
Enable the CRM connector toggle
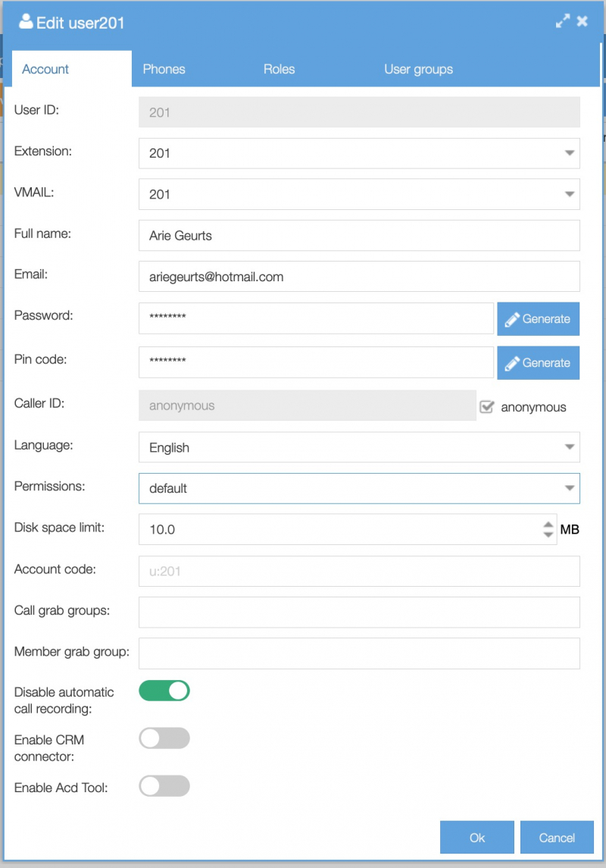click(164, 738)
